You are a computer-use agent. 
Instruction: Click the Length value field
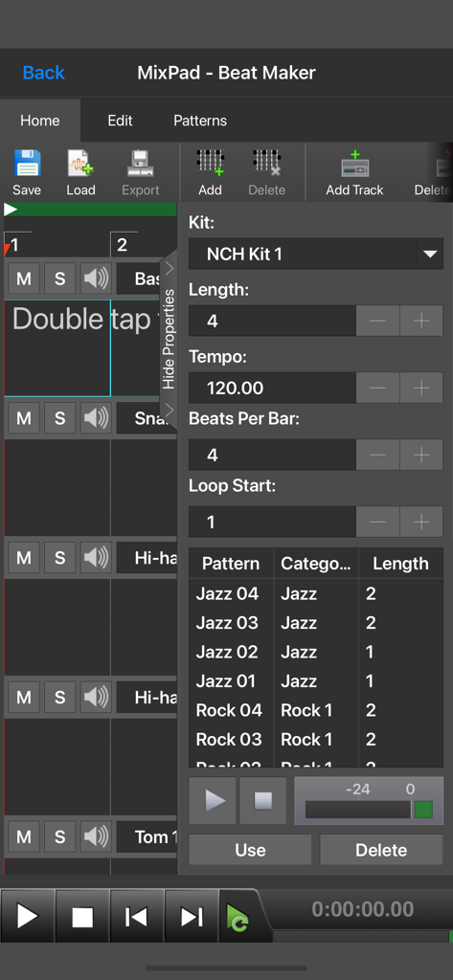pyautogui.click(x=272, y=322)
